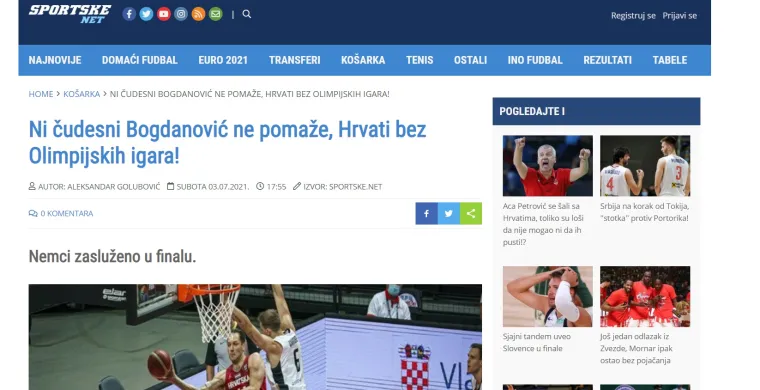Share the article on Facebook button
This screenshot has height=390, width=760.
(427, 213)
